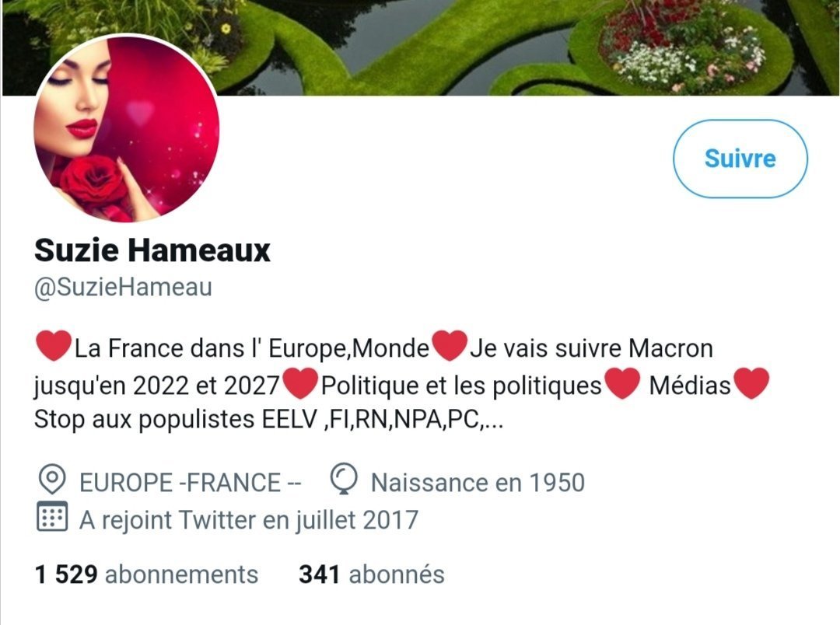This screenshot has width=840, height=625.
Task: Click the calendar joined-date icon
Action: (52, 516)
